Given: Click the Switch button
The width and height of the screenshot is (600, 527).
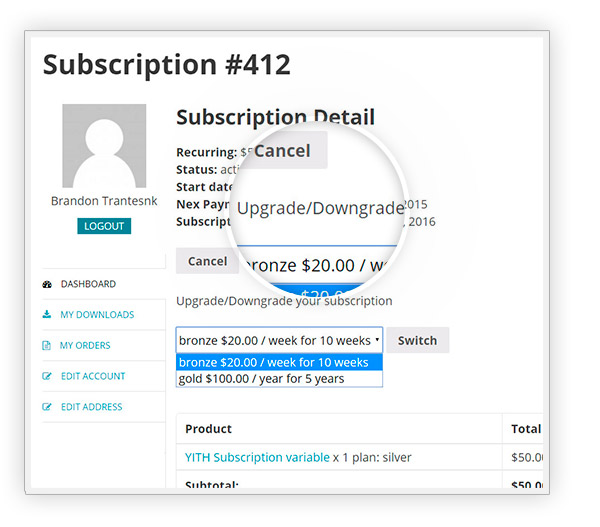Looking at the screenshot, I should 417,340.
